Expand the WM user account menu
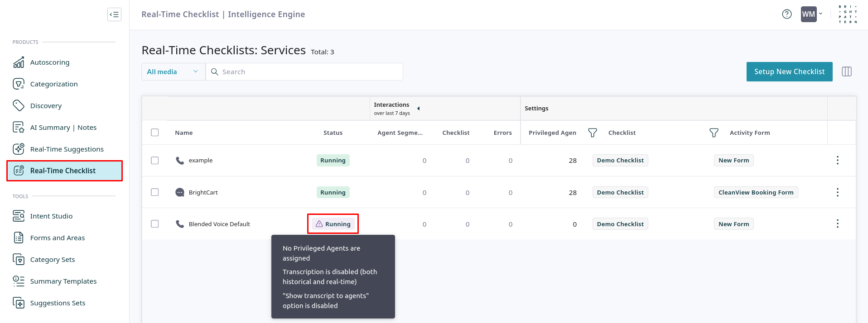The height and width of the screenshot is (323, 868). pos(811,14)
